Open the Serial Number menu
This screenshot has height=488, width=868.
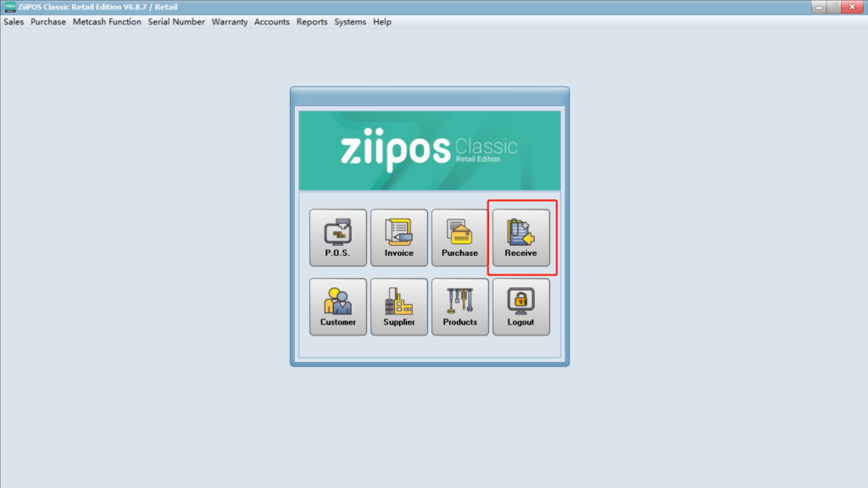[x=176, y=22]
